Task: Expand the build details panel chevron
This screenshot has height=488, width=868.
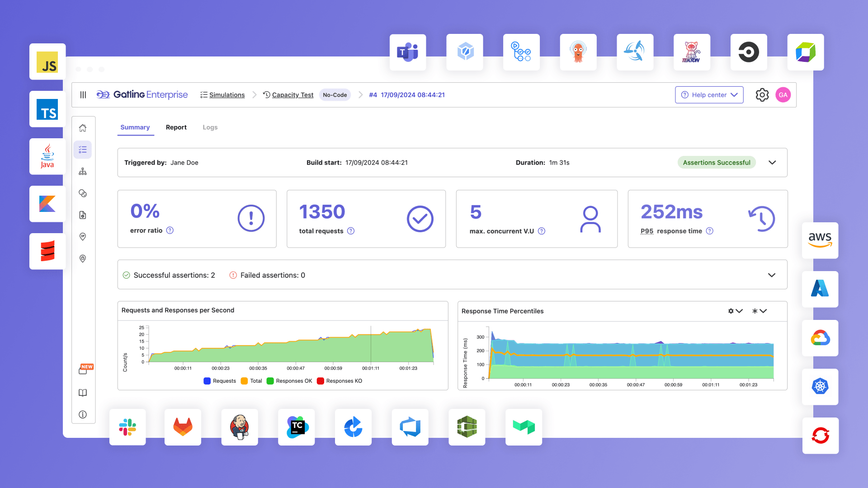Action: 772,163
